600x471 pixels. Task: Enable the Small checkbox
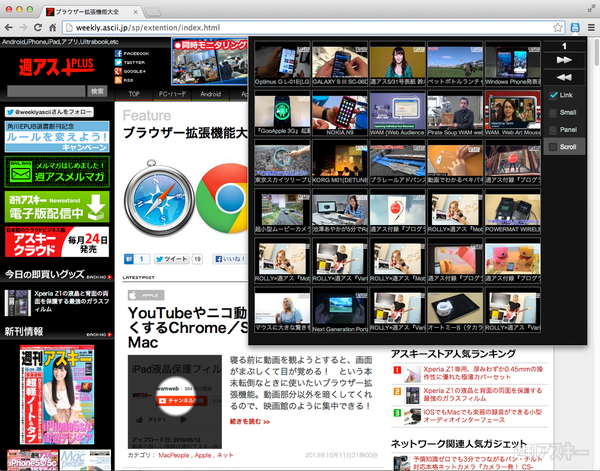click(x=553, y=112)
